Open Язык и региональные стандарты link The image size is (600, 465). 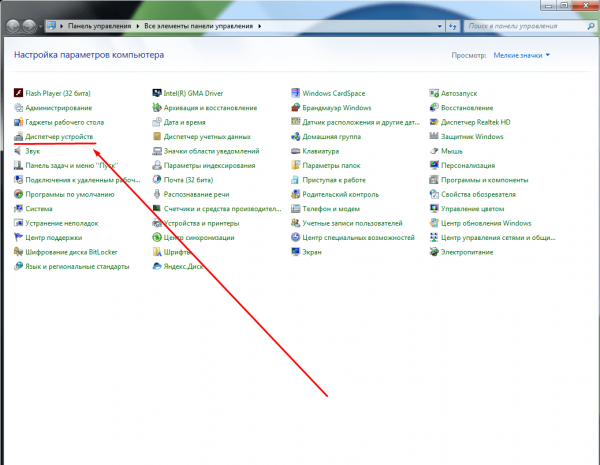[77, 266]
